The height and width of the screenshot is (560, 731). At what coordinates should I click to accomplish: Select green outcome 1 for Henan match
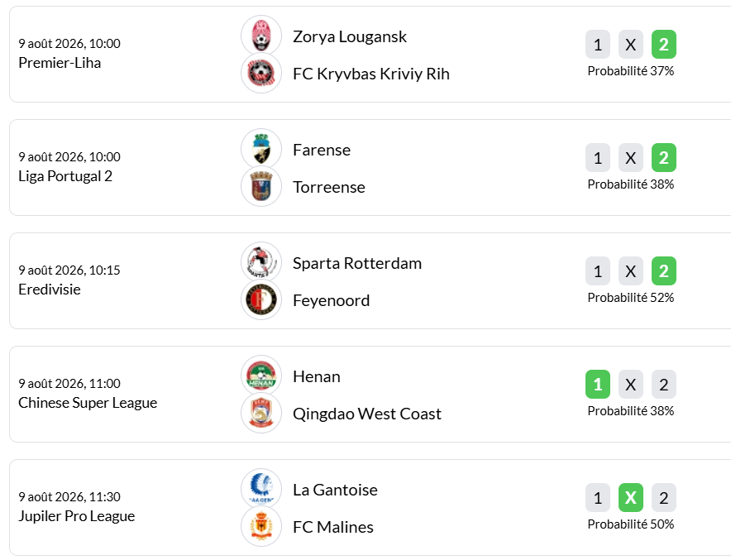(598, 384)
